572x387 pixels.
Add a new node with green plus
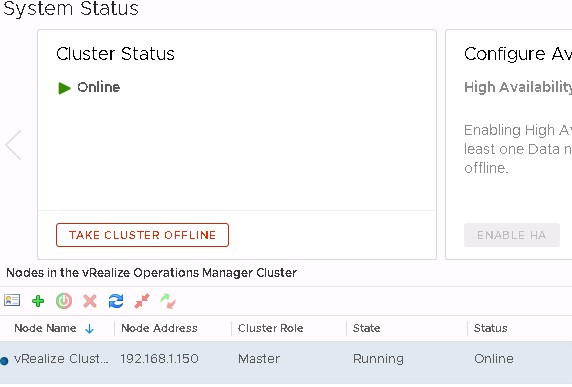click(x=38, y=301)
